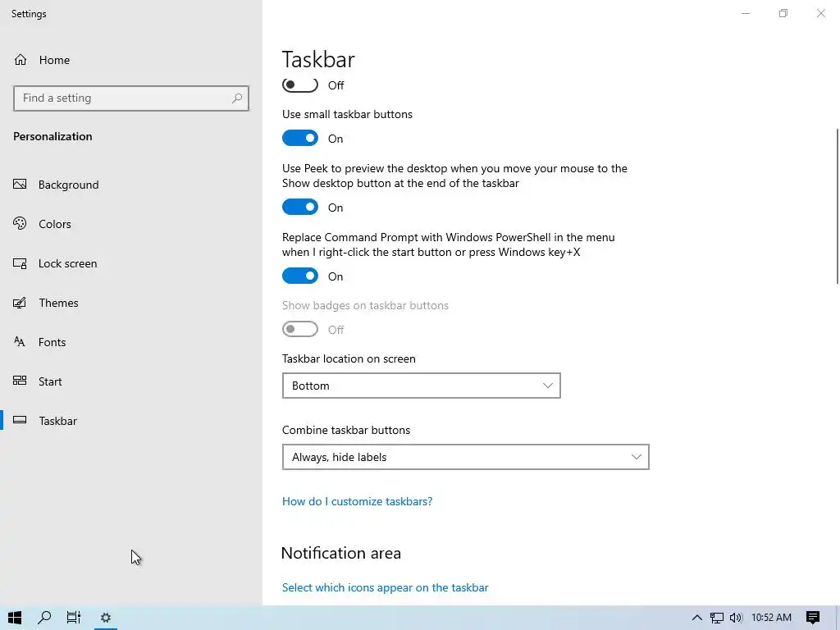
Task: Click the Taskbar icon in the sidebar
Action: click(x=20, y=420)
